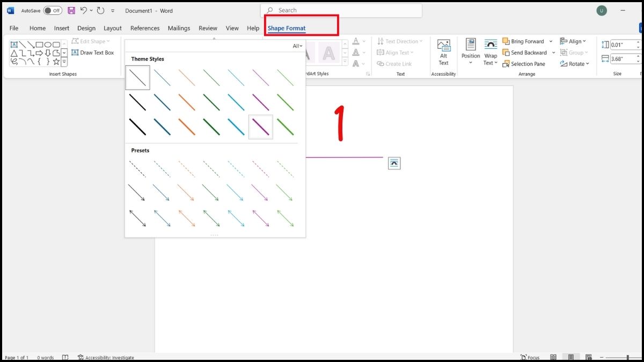Open the Align dropdown
644x362 pixels.
(573, 41)
